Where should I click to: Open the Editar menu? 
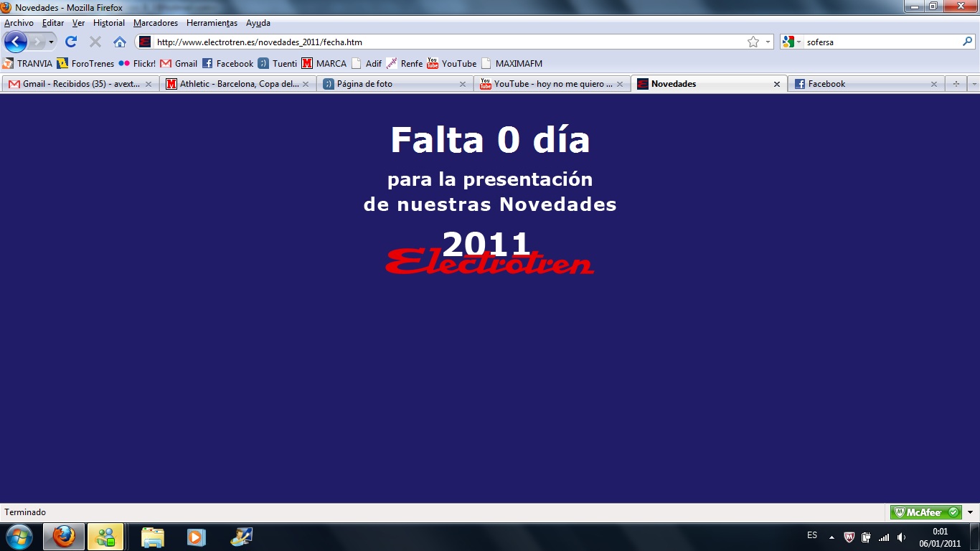coord(53,23)
